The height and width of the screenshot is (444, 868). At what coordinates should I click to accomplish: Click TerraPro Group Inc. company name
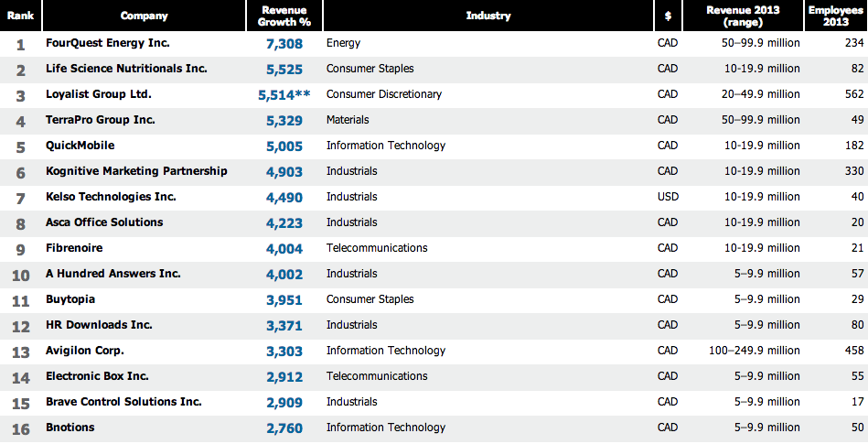point(101,120)
